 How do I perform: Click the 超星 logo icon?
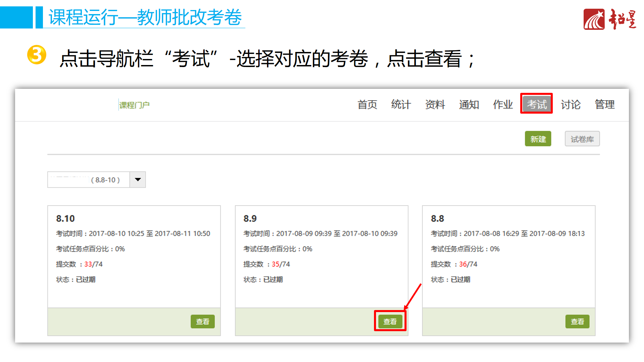pos(594,19)
